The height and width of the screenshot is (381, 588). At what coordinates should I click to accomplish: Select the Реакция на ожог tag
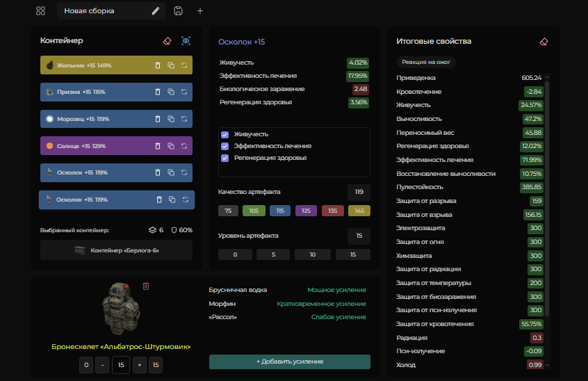tap(426, 62)
